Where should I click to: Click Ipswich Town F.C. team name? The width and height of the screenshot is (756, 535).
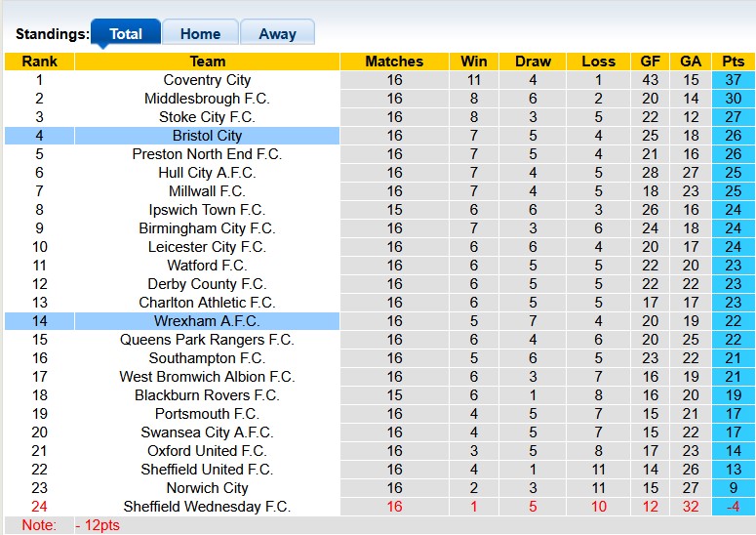coord(207,210)
